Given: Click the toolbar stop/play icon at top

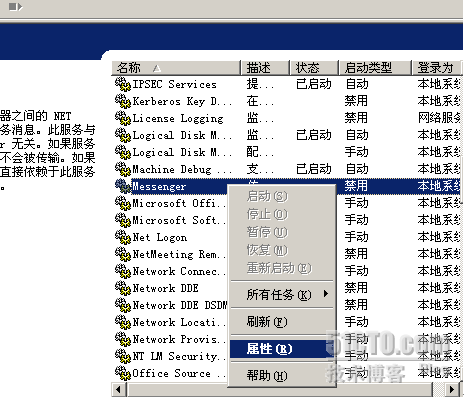Looking at the screenshot, I should [x=16, y=6].
